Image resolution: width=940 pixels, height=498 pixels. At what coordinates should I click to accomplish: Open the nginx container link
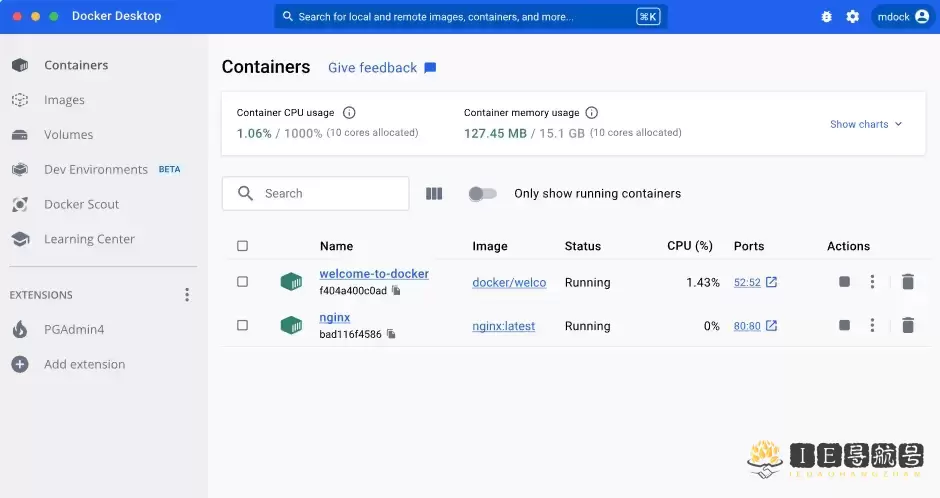[335, 318]
